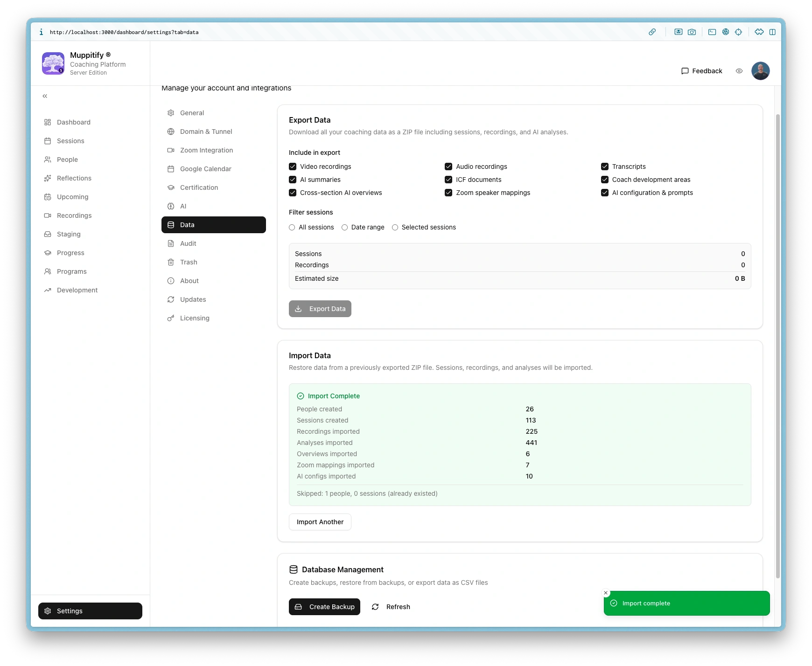Open the user profile avatar
This screenshot has width=812, height=666.
760,71
